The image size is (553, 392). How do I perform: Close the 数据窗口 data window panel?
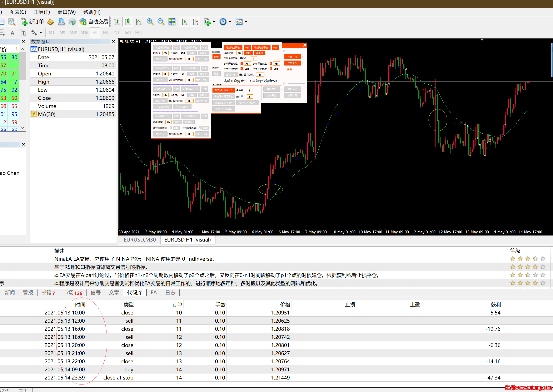pyautogui.click(x=113, y=41)
